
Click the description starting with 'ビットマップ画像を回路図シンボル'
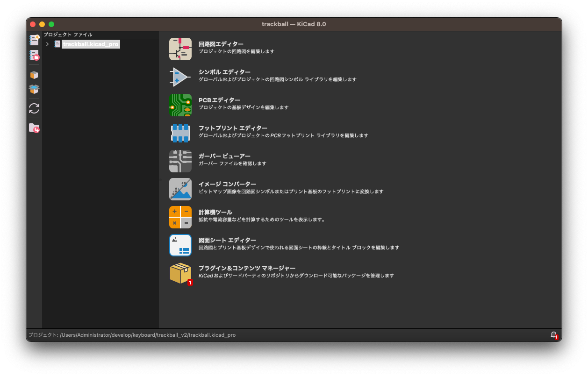click(x=291, y=192)
